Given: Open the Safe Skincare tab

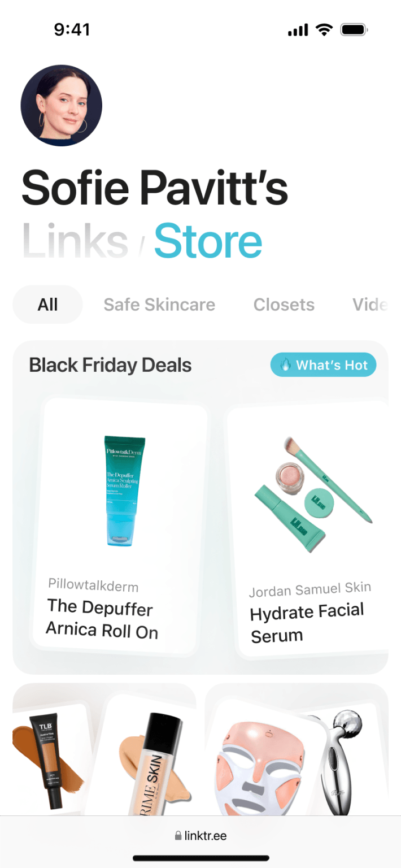Looking at the screenshot, I should pos(159,305).
